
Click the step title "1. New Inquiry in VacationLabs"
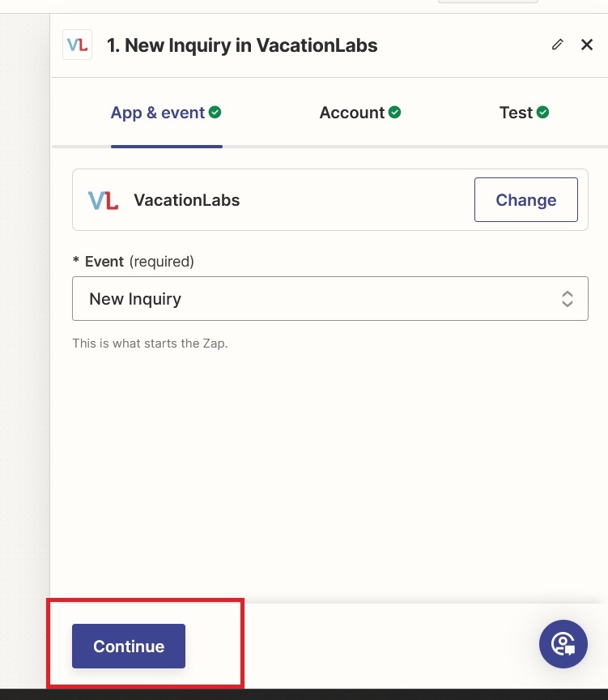[x=242, y=45]
